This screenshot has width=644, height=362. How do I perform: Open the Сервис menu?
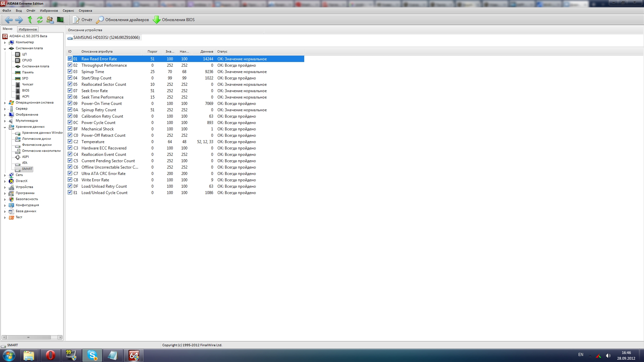coord(68,11)
